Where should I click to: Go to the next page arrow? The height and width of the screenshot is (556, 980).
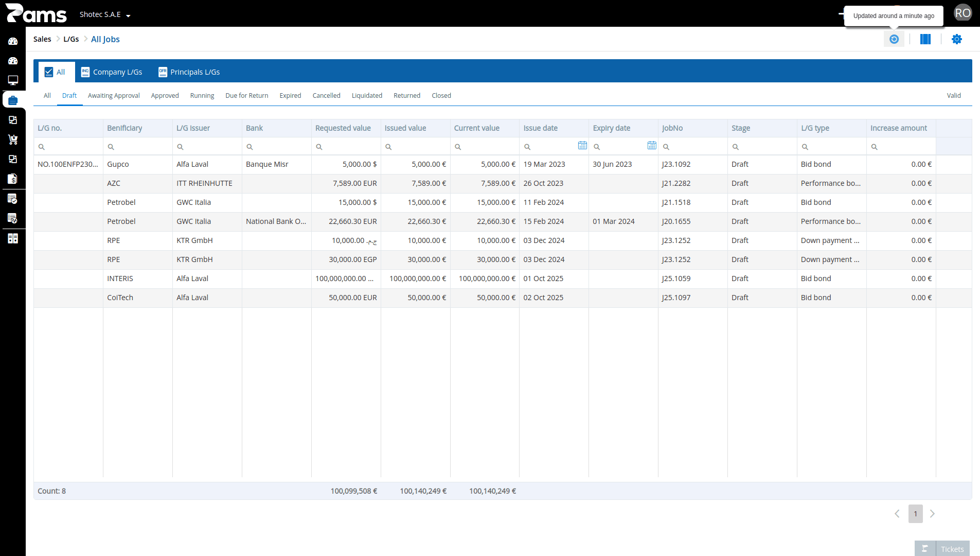932,514
